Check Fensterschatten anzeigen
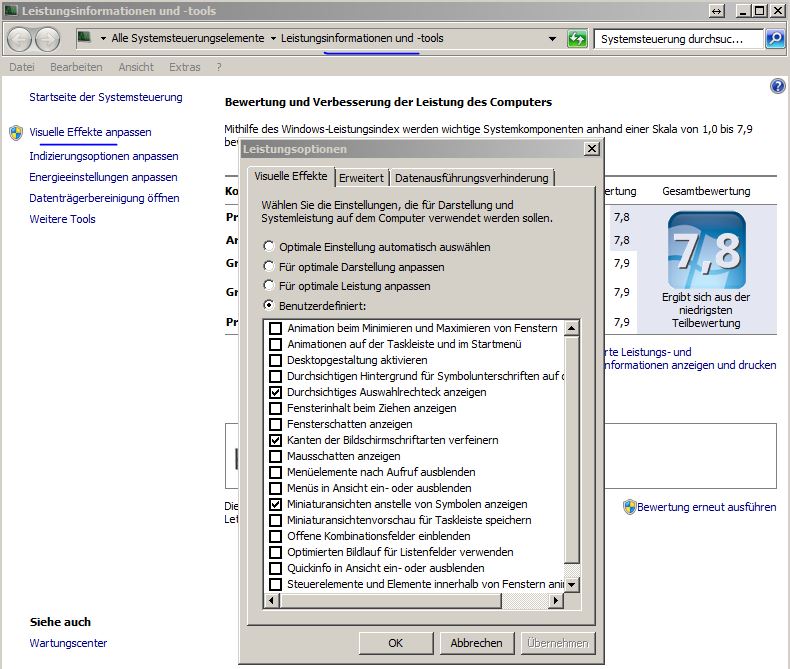This screenshot has width=790, height=669. [x=275, y=425]
